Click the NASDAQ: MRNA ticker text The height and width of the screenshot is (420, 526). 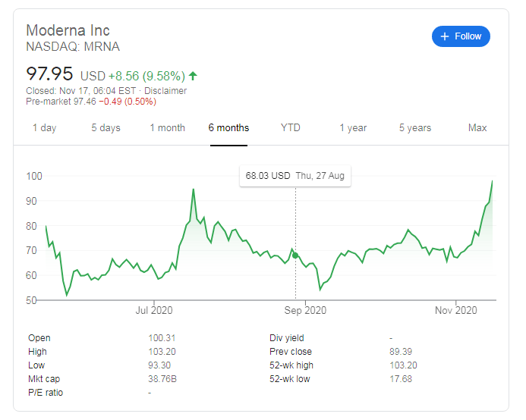pos(73,46)
